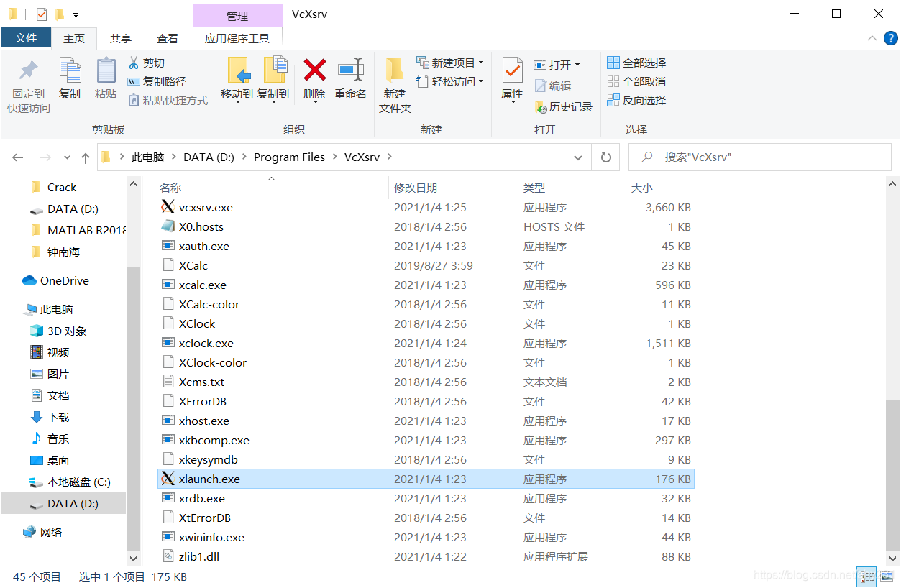Open the 文件 menu tab

26,38
